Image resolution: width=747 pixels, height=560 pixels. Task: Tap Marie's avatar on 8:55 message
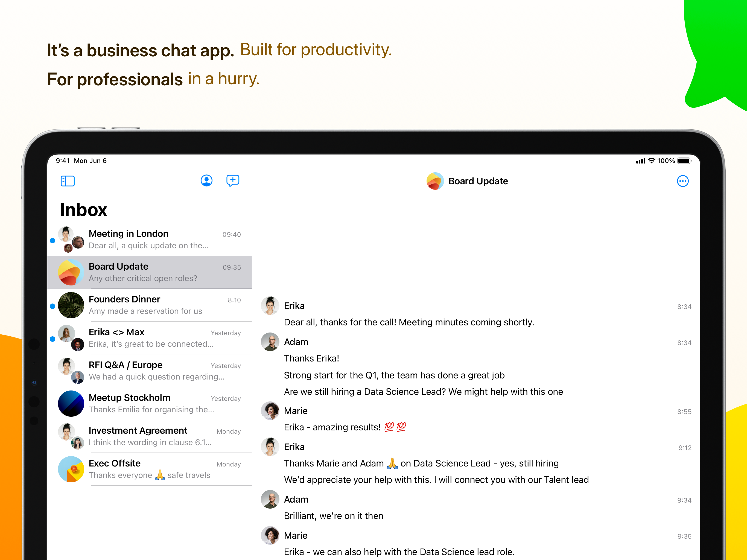pyautogui.click(x=270, y=411)
